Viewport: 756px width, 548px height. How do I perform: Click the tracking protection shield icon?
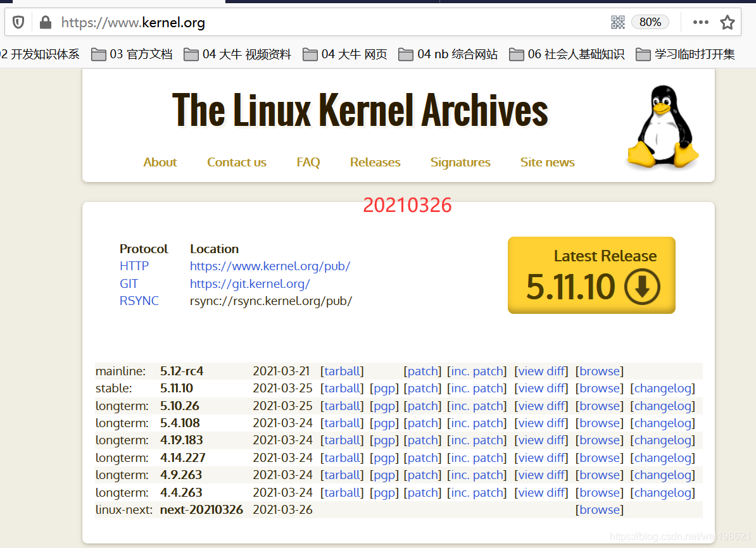point(18,22)
